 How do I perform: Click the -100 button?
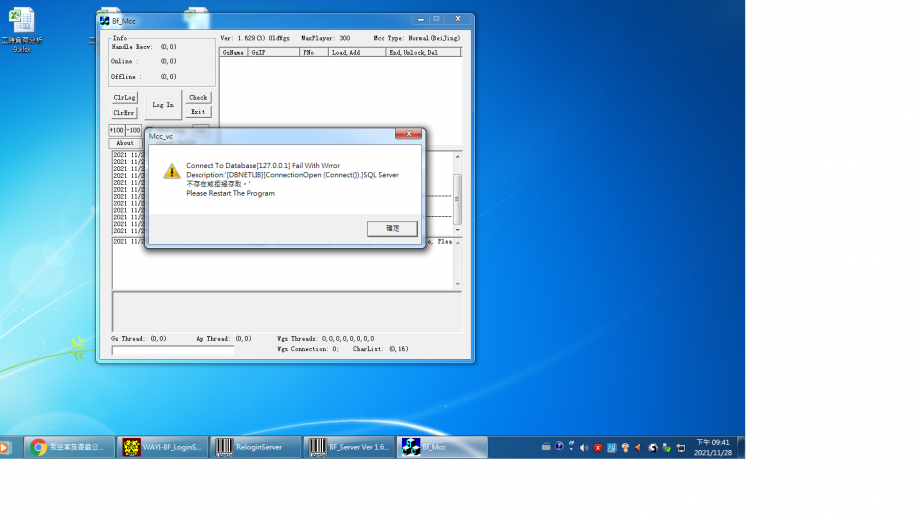point(133,130)
